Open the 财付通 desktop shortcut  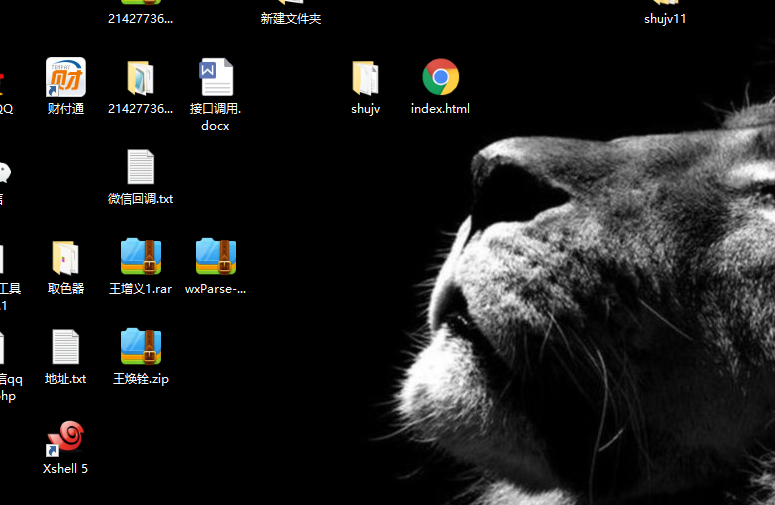[66, 78]
